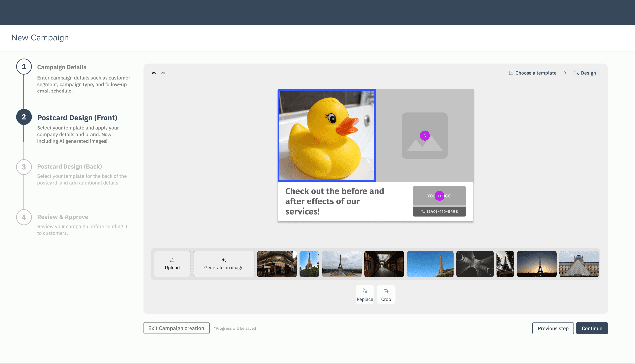
Task: Select the phone number (240)-410-0498 block
Action: (x=439, y=211)
